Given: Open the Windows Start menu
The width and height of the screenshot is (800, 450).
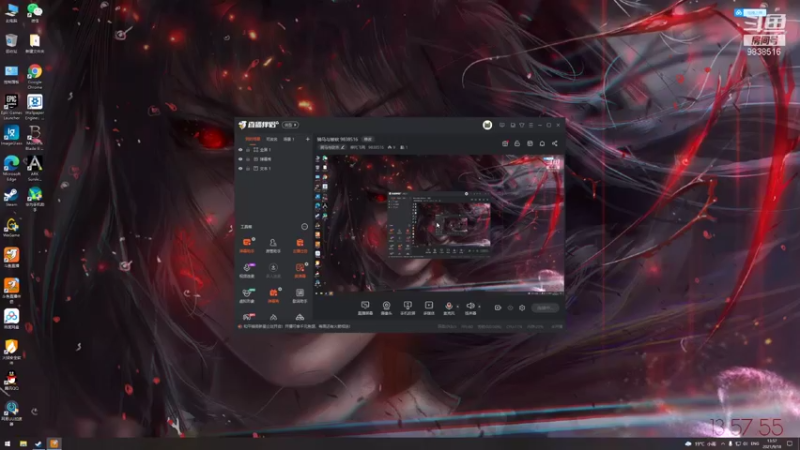Looking at the screenshot, I should pos(7,444).
